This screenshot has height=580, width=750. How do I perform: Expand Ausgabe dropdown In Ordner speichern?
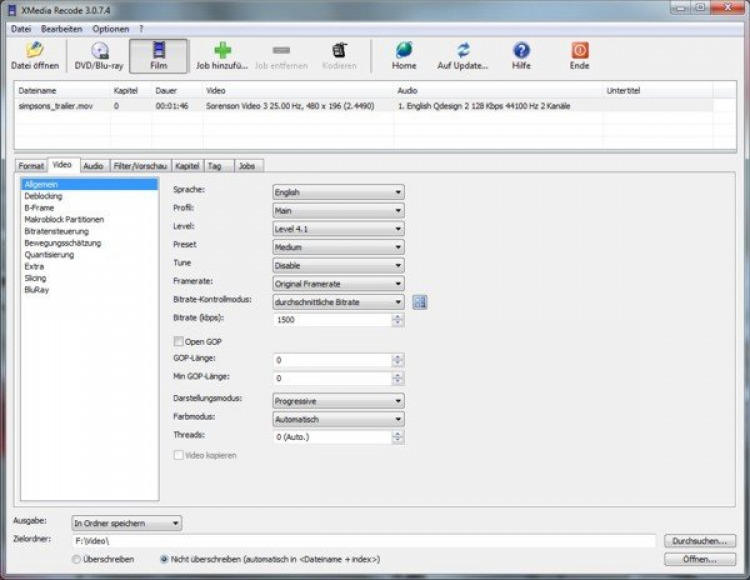pyautogui.click(x=126, y=522)
